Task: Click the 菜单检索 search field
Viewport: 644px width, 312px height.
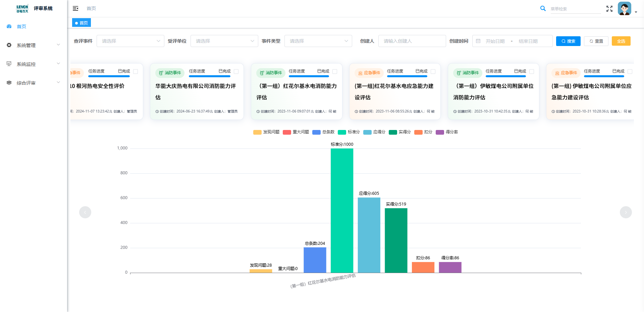Action: 576,9
